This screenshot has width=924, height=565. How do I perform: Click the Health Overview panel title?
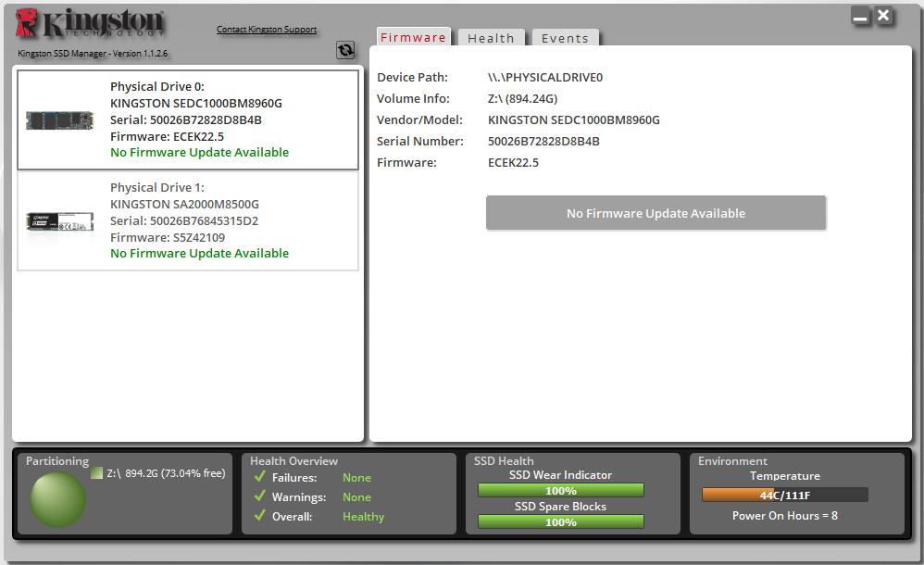293,461
